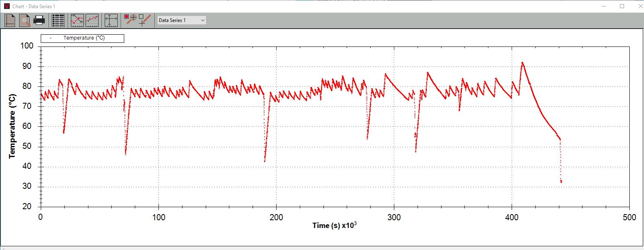The image size is (644, 250).
Task: Click the red marker in legend box
Action: click(x=51, y=38)
